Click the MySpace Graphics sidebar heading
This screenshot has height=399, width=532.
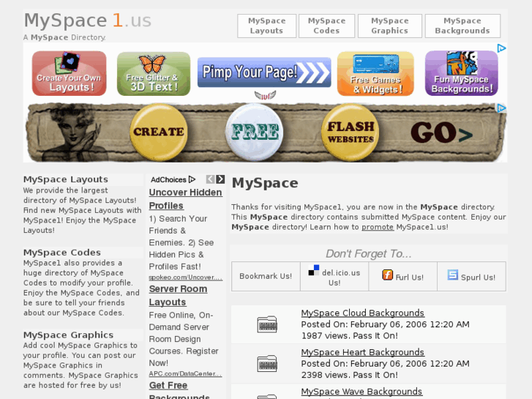68,335
